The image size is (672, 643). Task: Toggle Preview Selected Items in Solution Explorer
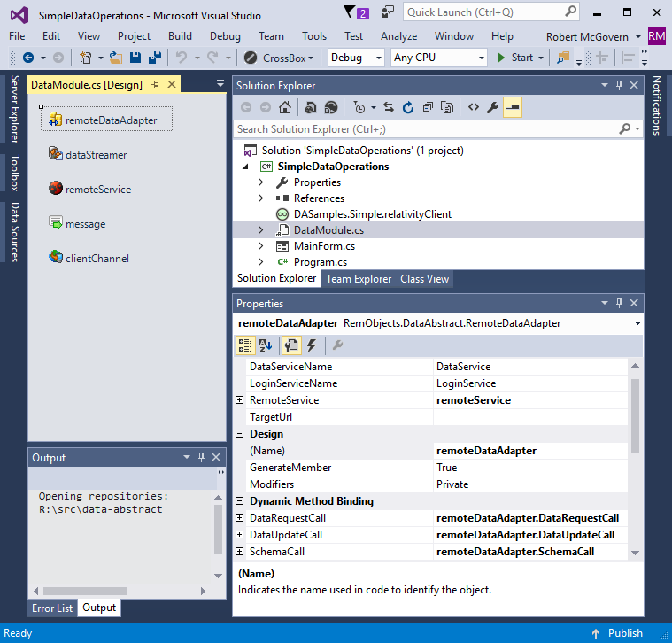[513, 107]
